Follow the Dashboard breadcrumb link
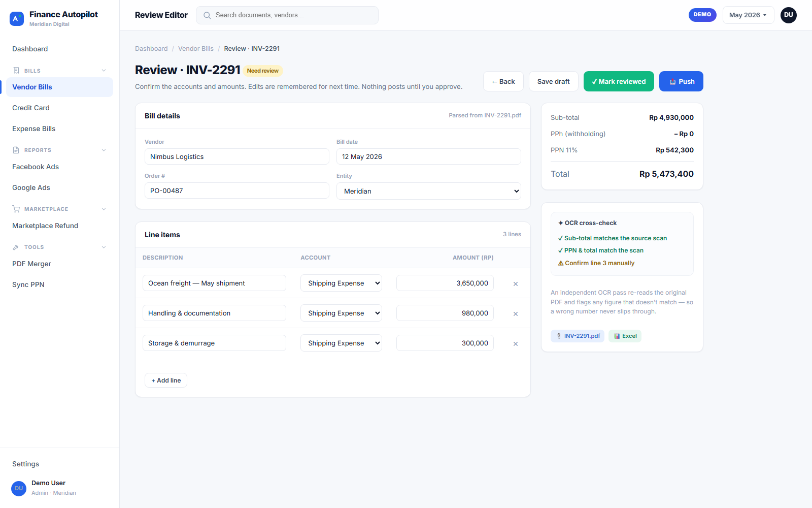The height and width of the screenshot is (508, 812). (151, 49)
